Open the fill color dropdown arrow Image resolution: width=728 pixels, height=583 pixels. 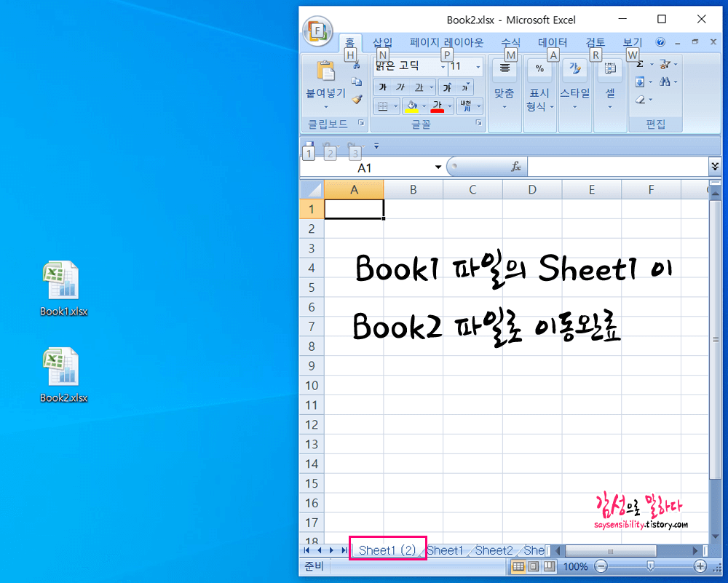click(424, 106)
